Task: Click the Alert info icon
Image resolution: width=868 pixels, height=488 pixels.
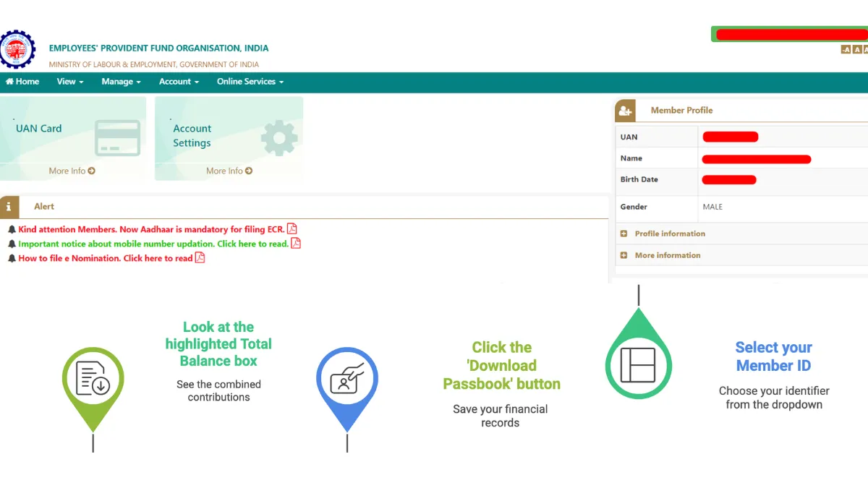Action: 9,207
